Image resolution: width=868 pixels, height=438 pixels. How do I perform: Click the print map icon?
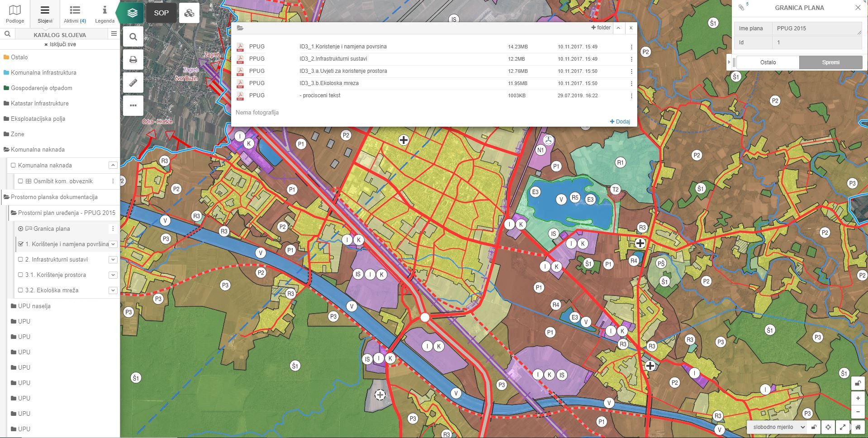point(133,60)
